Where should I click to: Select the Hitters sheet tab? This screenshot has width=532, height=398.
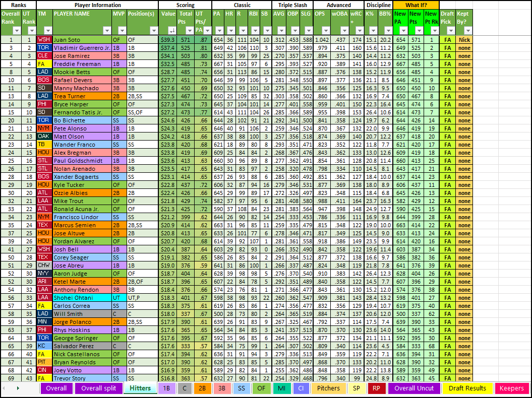140,388
